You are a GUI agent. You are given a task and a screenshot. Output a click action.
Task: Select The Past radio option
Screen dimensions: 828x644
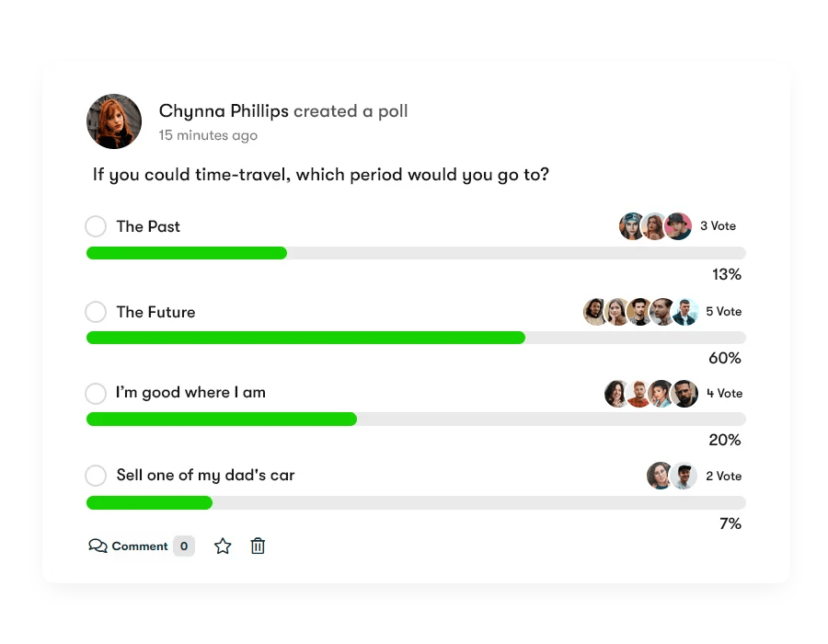pos(96,226)
